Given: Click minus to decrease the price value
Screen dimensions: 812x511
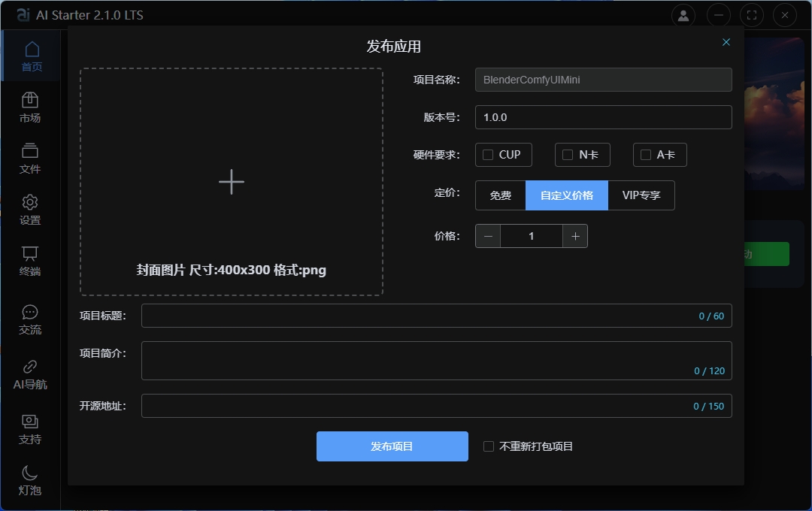Looking at the screenshot, I should click(487, 236).
